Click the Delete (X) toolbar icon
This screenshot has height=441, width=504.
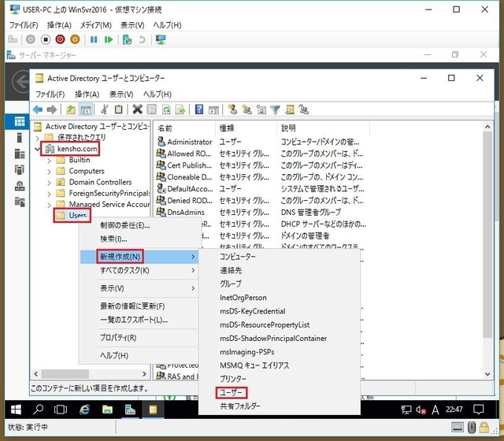point(137,109)
